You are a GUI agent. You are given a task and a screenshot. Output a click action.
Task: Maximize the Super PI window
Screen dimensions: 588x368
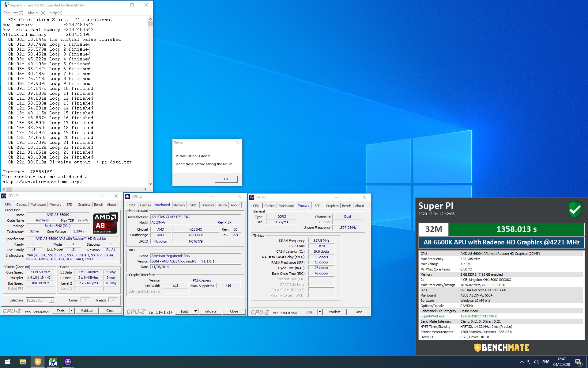[132, 5]
